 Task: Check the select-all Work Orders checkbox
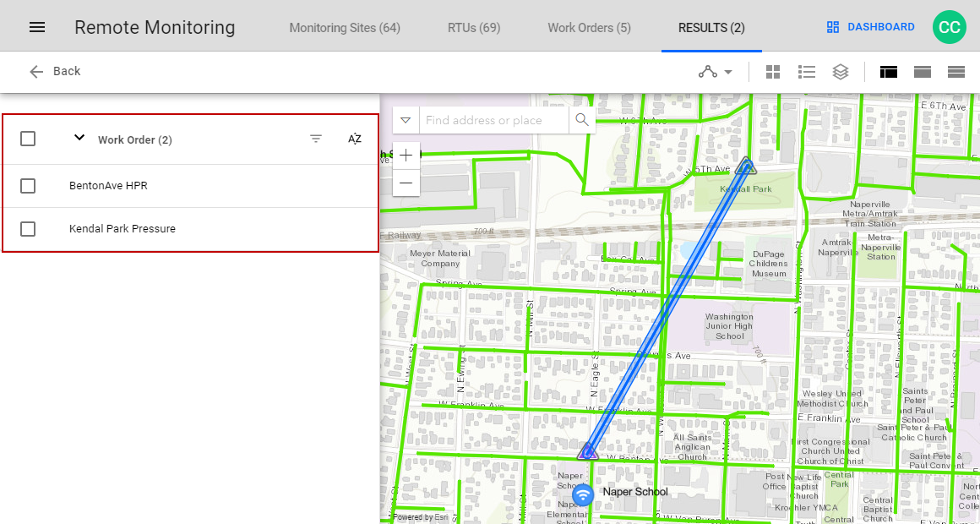click(x=28, y=138)
